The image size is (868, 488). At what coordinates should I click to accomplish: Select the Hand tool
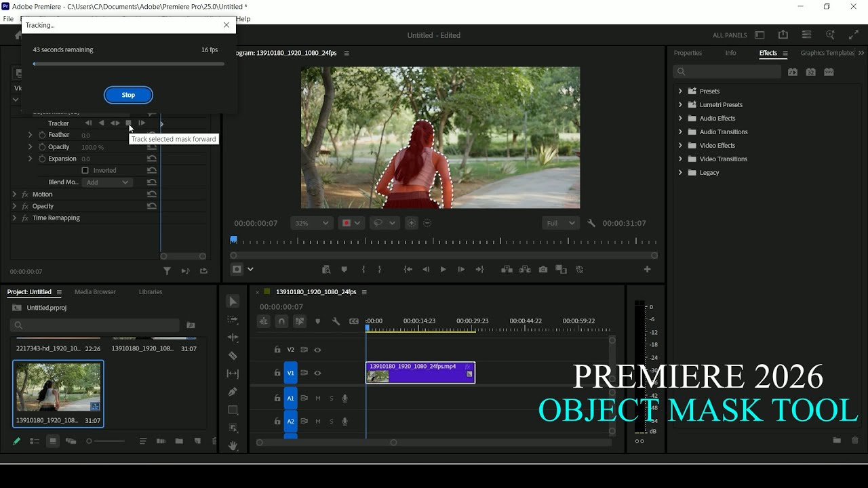click(233, 446)
